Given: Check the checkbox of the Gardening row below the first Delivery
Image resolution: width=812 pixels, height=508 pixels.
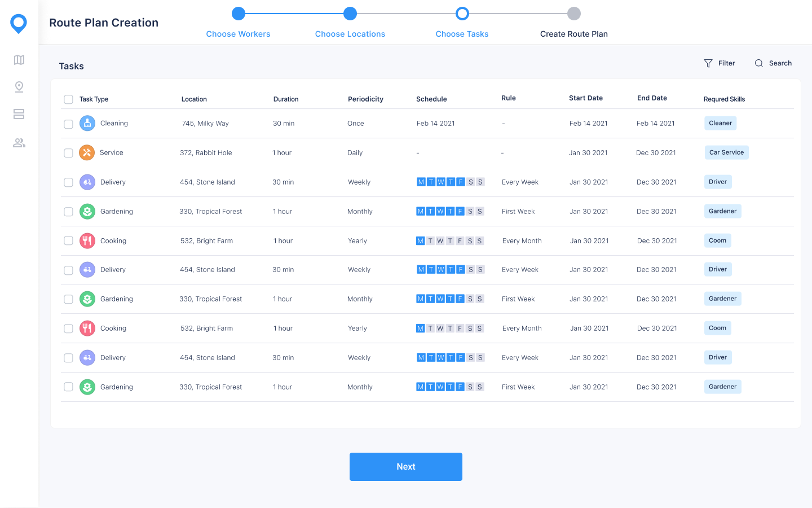Looking at the screenshot, I should click(68, 212).
